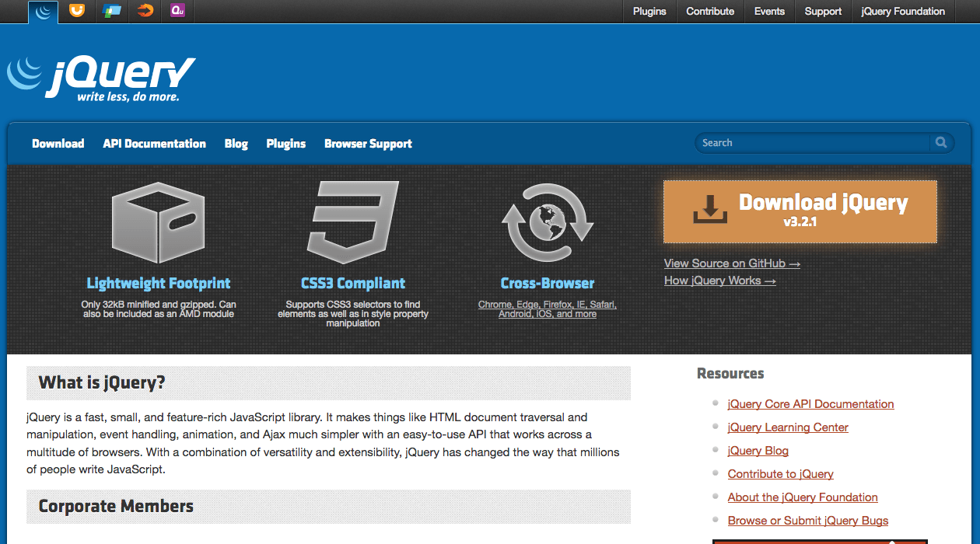Go to the Download nav item
Screen dimensions: 980x544
click(x=58, y=144)
